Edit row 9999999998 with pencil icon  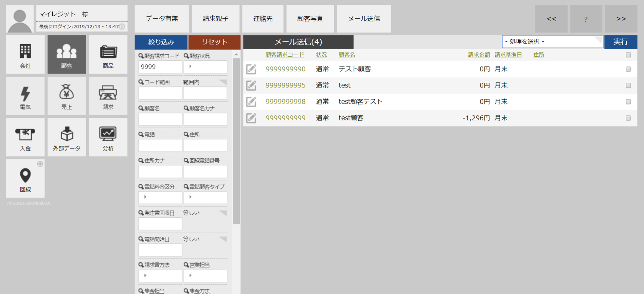click(x=251, y=102)
